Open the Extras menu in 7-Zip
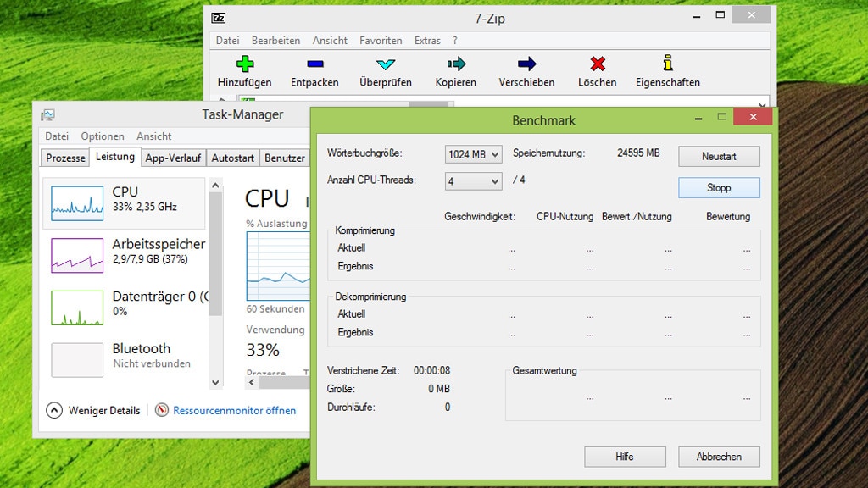This screenshot has width=868, height=488. coord(427,41)
